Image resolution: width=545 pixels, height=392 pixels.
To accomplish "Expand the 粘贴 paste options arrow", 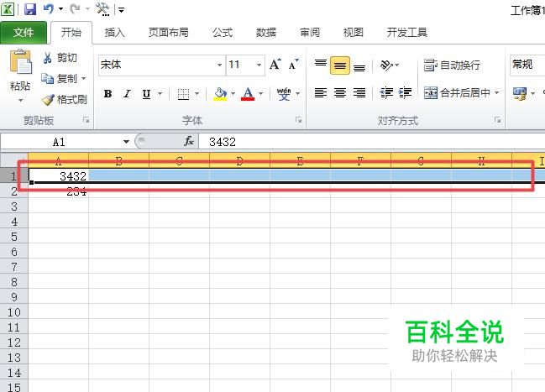I will [x=20, y=101].
